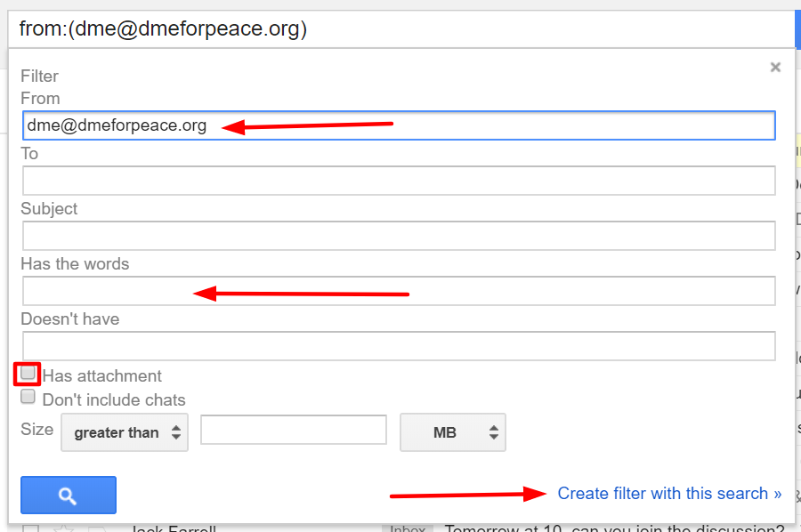Click the Has the words input field
Viewport: 801px width, 532px height.
tap(399, 291)
